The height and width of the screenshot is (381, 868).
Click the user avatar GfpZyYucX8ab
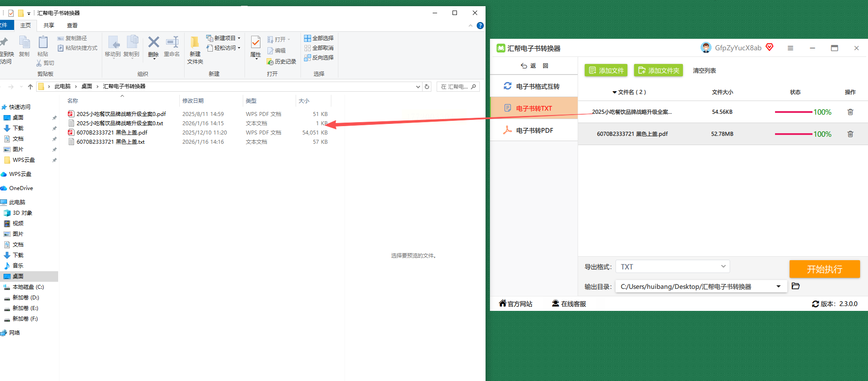click(706, 48)
